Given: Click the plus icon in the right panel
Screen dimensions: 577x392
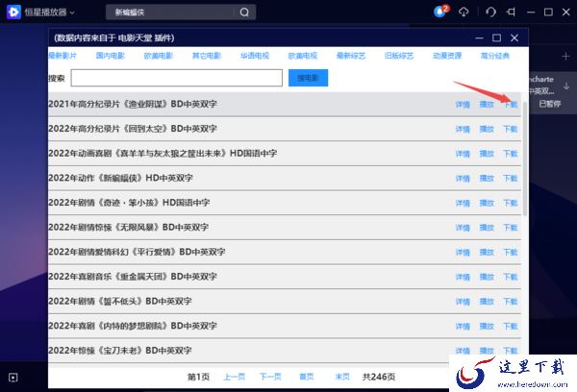Looking at the screenshot, I should [565, 57].
